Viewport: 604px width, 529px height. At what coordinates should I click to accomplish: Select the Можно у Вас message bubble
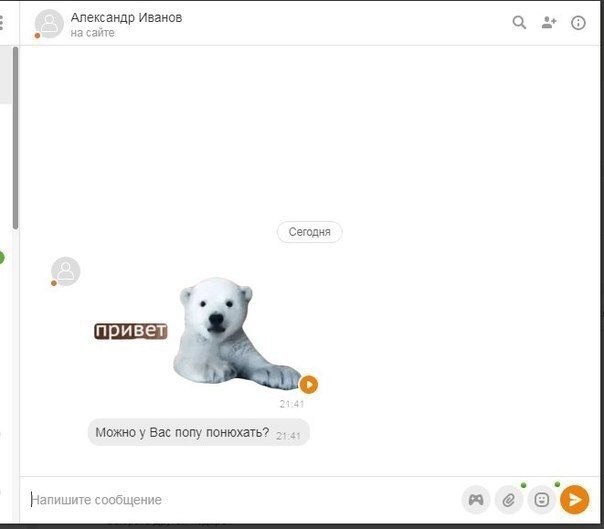coord(199,432)
